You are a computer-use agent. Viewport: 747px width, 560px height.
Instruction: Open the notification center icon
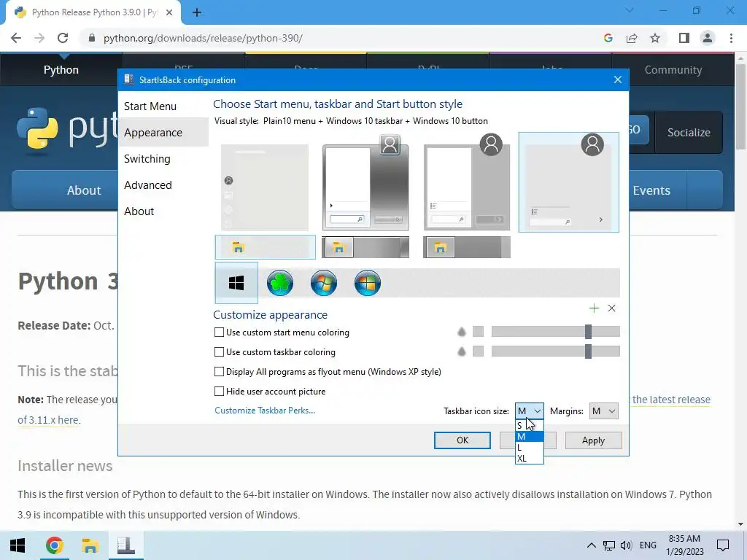pyautogui.click(x=723, y=545)
